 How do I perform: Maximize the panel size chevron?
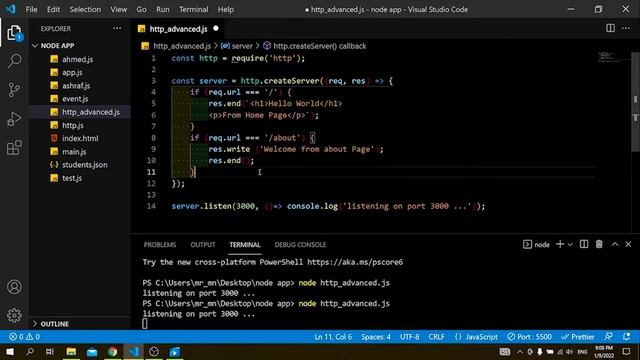615,244
